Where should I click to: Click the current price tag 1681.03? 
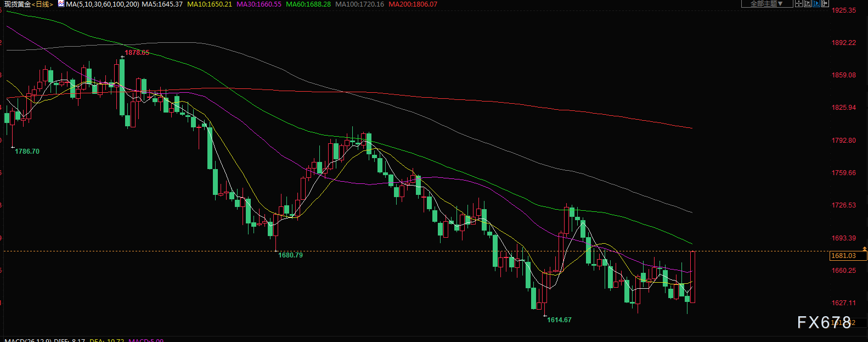(x=844, y=256)
